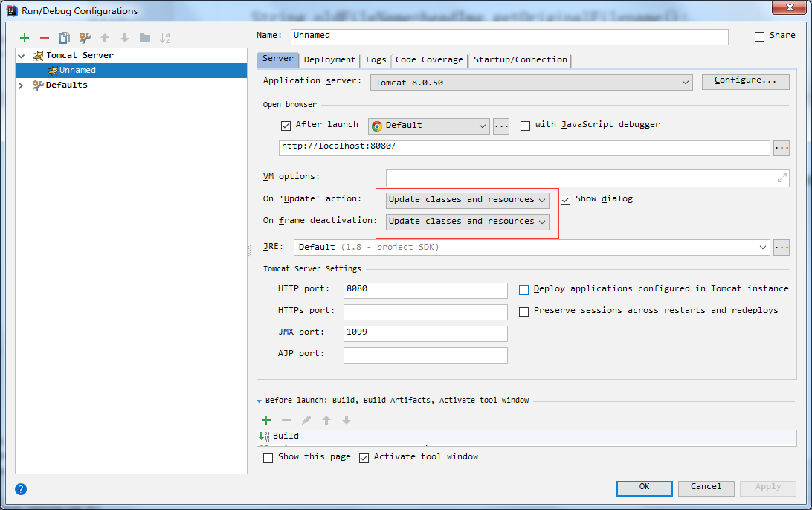Close the Run/Debug Configurations dialog

pyautogui.click(x=790, y=7)
